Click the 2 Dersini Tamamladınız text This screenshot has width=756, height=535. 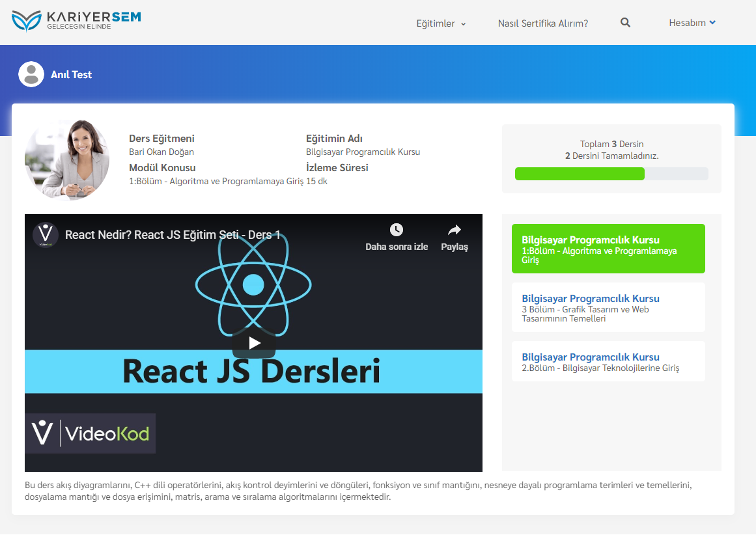click(611, 156)
